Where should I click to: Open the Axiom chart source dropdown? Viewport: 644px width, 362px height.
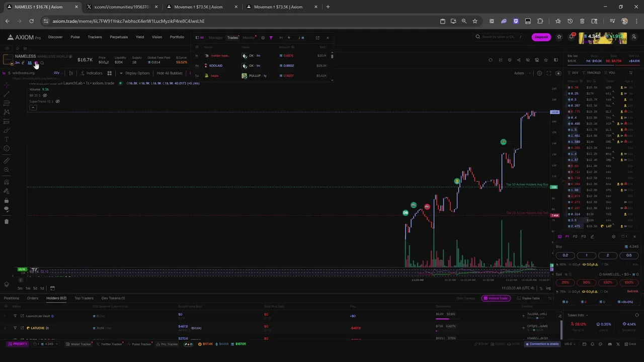522,73
